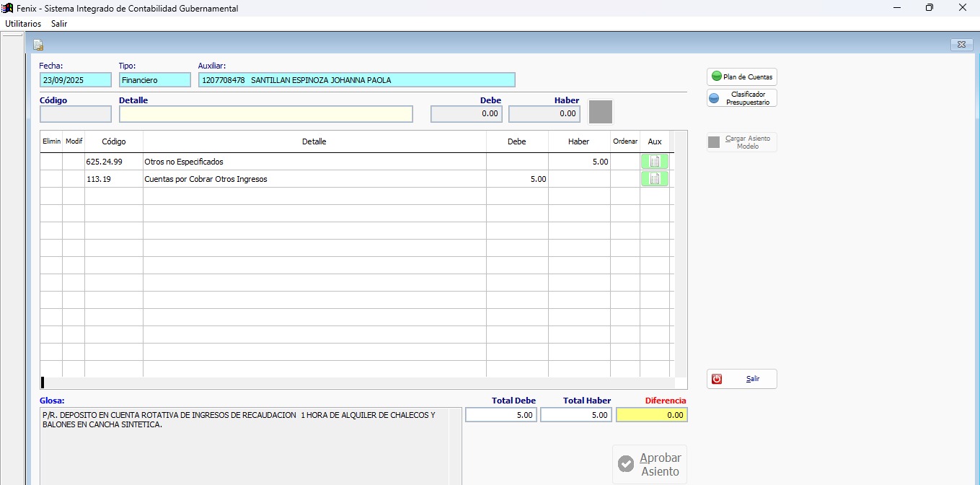Screen dimensions: 980x485
Task: Open Aux icon for Otros no Especificados row
Action: point(654,162)
